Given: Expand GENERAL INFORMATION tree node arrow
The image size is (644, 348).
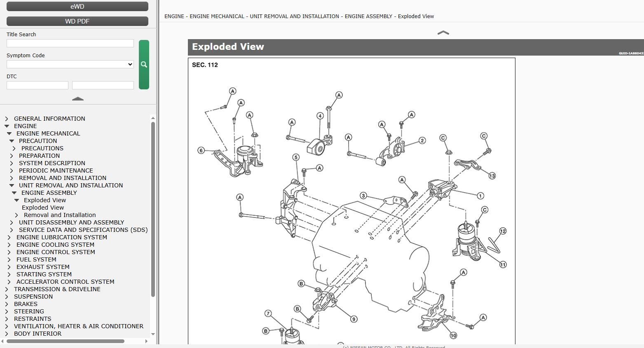Looking at the screenshot, I should (7, 119).
